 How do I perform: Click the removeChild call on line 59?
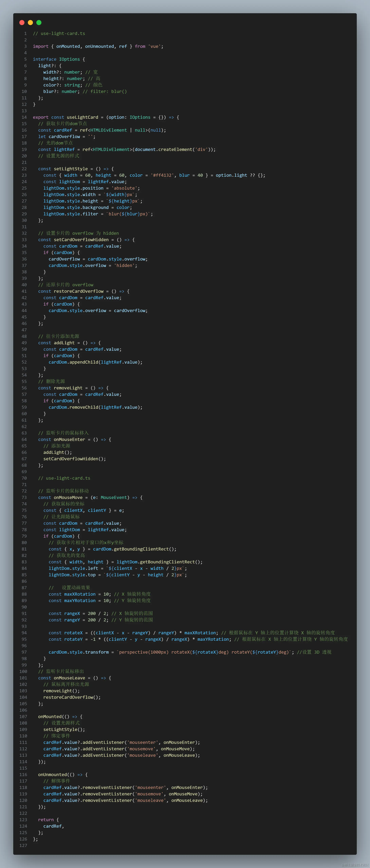[84, 407]
